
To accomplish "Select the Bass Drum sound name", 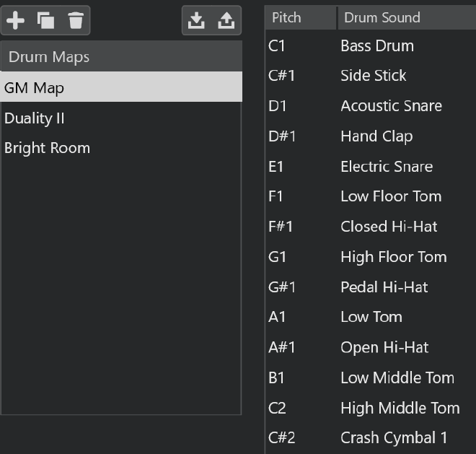I will click(377, 46).
